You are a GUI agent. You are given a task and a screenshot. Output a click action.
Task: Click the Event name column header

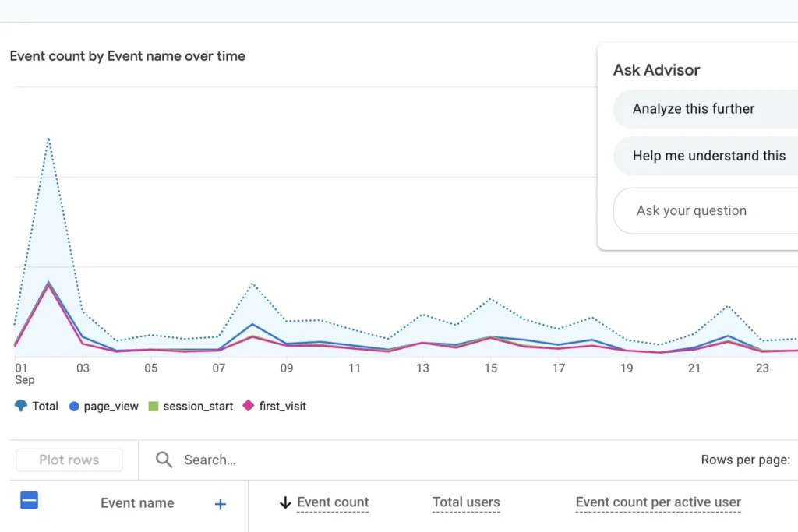click(137, 503)
